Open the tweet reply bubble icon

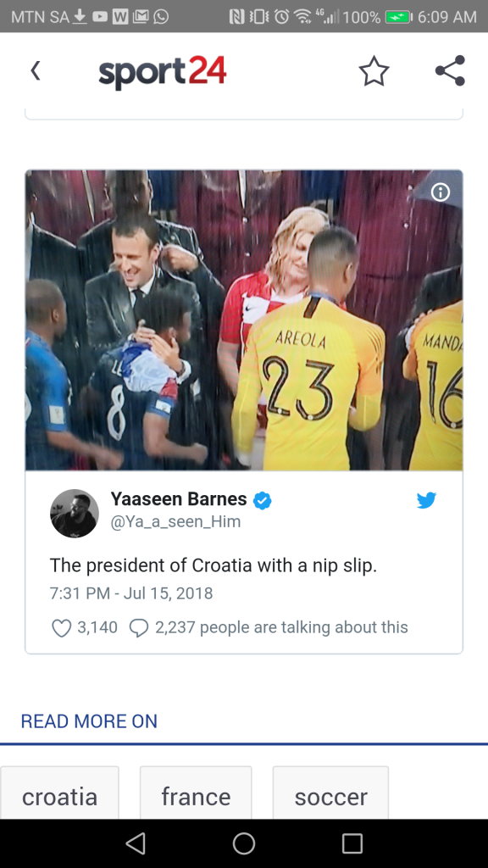tap(138, 628)
